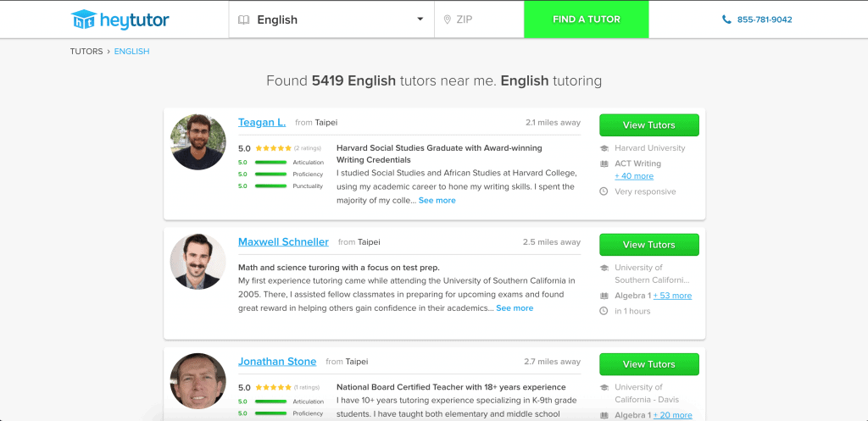Image resolution: width=868 pixels, height=421 pixels.
Task: Click the clock icon beside in 1 hours
Action: [604, 311]
